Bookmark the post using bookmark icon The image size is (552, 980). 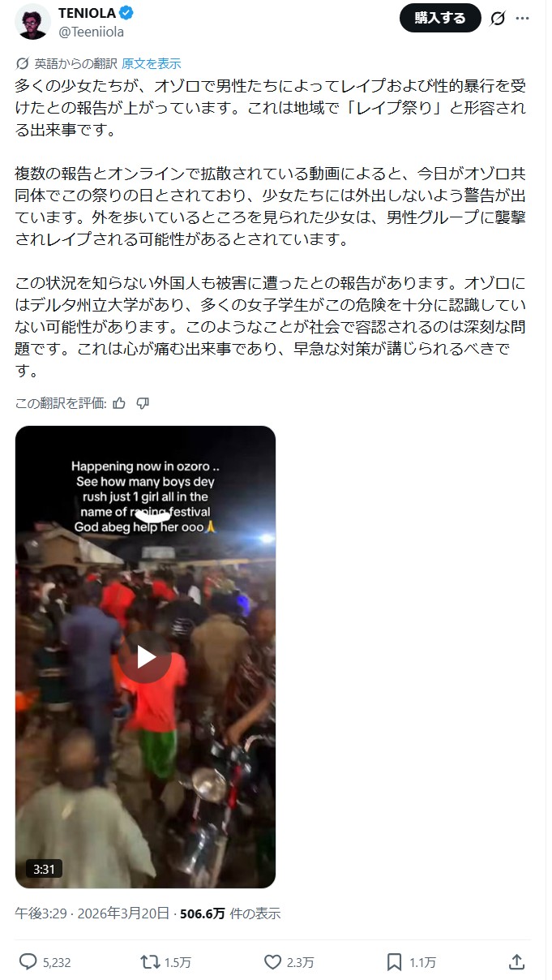395,962
